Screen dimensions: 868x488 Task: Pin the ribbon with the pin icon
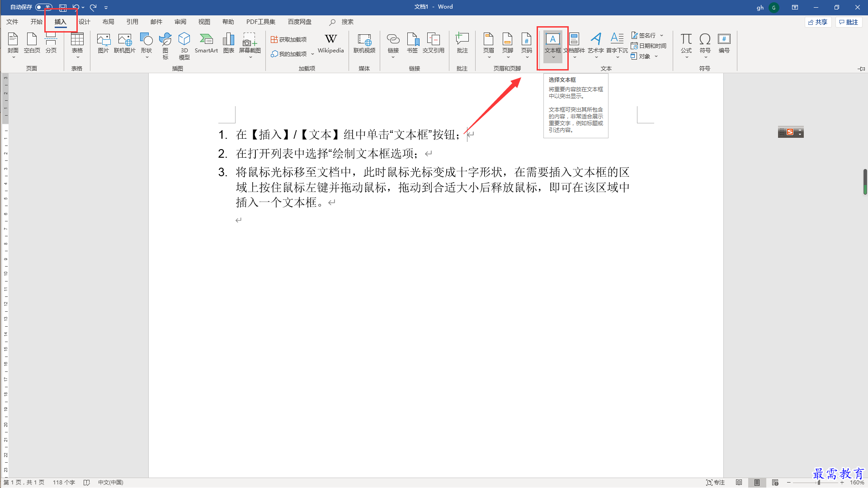tap(861, 69)
